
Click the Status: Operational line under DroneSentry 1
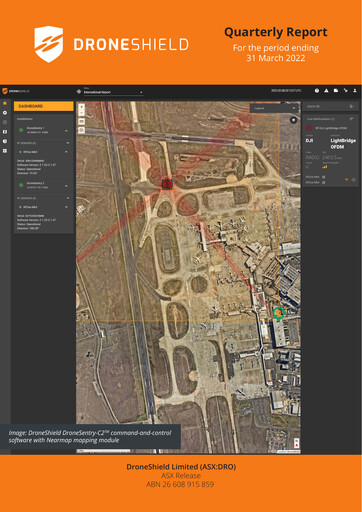coord(29,169)
